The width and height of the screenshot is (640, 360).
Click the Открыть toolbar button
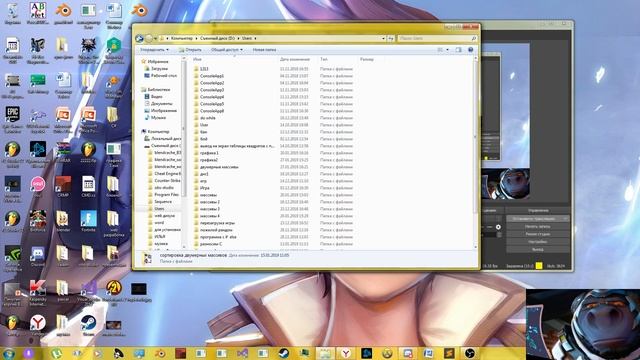(190, 50)
